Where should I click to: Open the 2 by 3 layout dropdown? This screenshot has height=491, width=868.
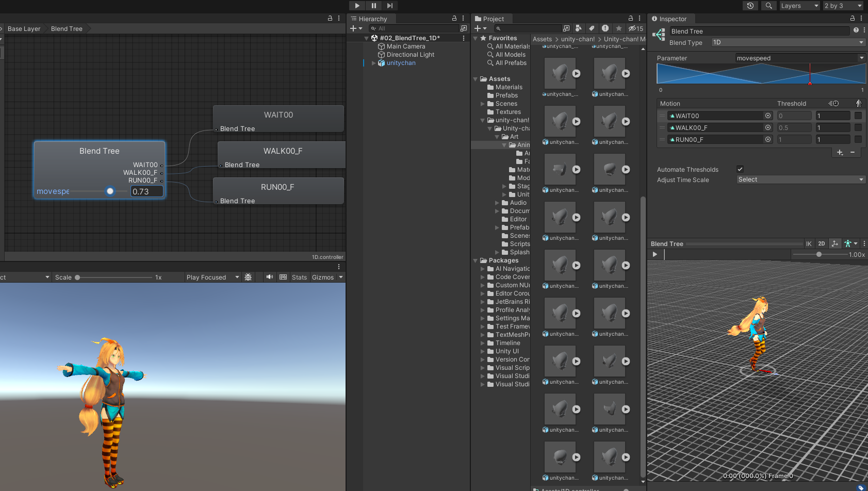[x=843, y=6]
